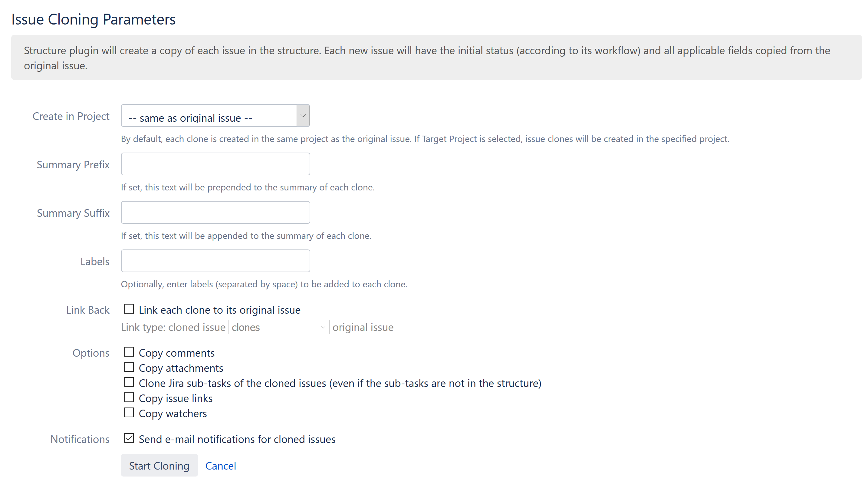The width and height of the screenshot is (868, 485).
Task: Check 'Copy attachments'
Action: point(128,367)
